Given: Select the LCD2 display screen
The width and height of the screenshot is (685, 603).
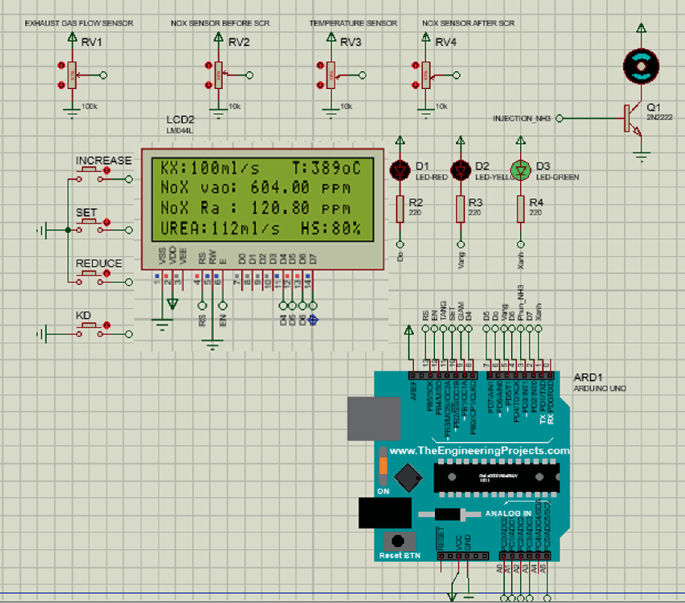Looking at the screenshot, I should click(x=262, y=200).
